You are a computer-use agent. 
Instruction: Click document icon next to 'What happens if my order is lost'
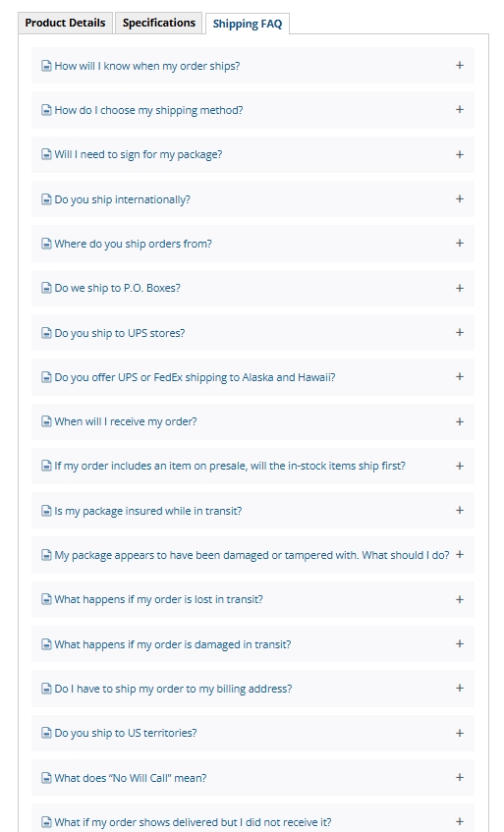47,599
